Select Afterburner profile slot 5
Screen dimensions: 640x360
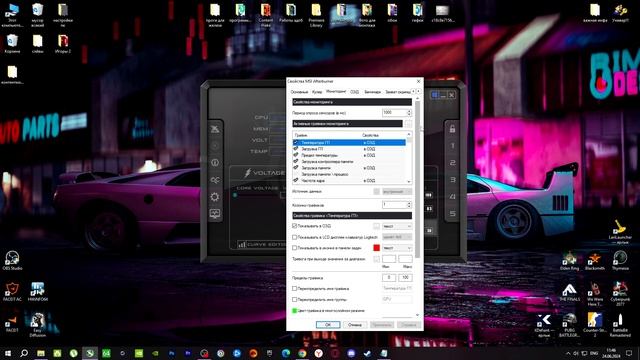coord(452,213)
